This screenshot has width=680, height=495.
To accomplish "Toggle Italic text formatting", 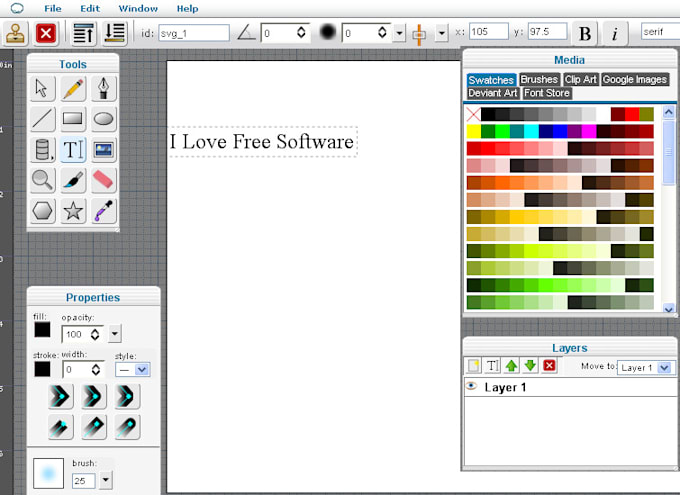I will click(614, 34).
